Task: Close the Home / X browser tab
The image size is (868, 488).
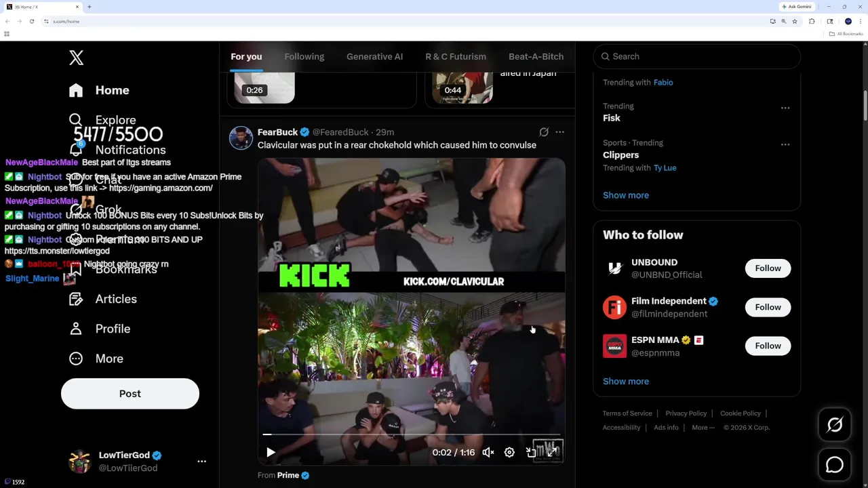Action: (x=77, y=7)
